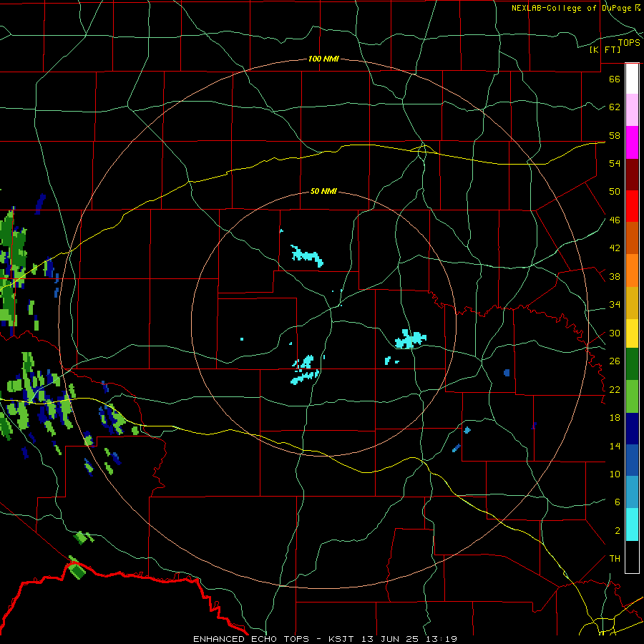Pick the cyan legend band beside label 2
Screen dimensions: 644x644
coord(632,525)
